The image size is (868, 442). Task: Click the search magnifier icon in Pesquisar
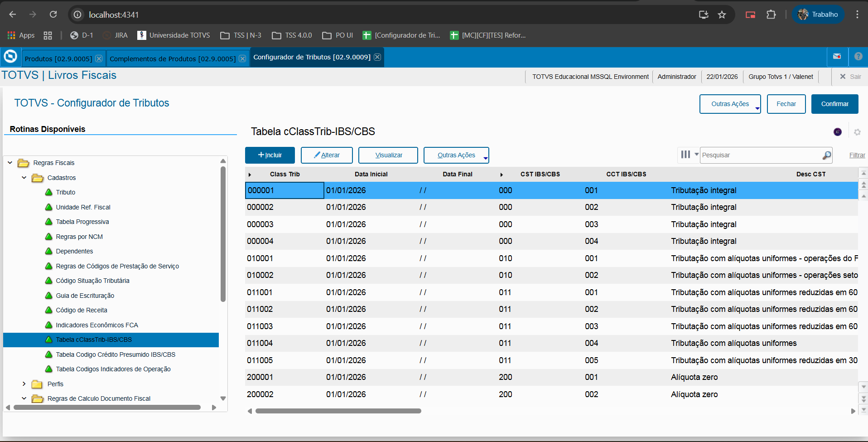pos(827,155)
